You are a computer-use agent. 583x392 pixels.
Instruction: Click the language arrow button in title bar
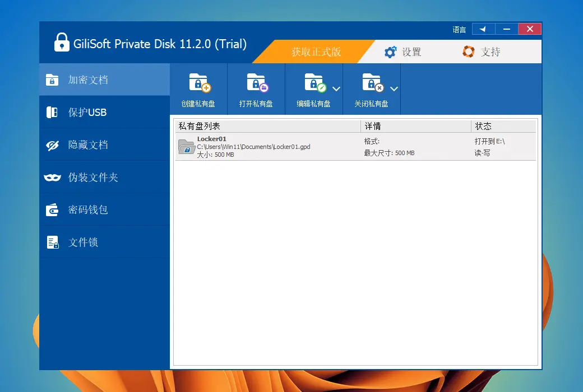click(x=483, y=29)
